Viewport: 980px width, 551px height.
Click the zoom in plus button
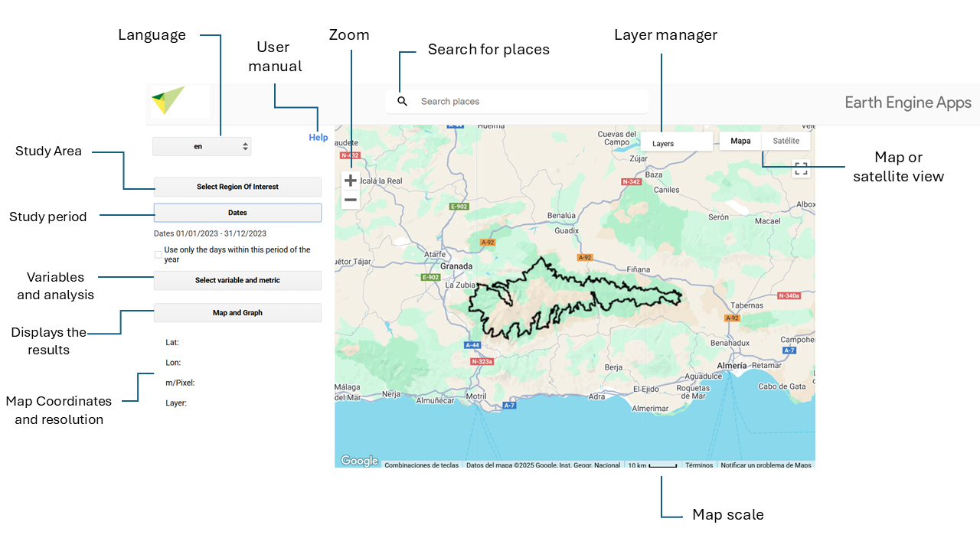350,181
